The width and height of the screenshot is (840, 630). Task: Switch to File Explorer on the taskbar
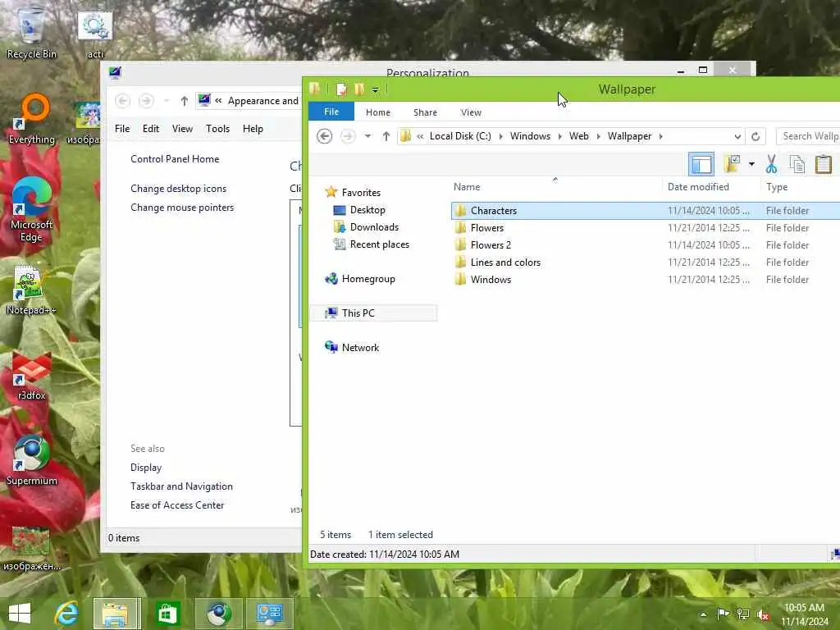(x=116, y=614)
